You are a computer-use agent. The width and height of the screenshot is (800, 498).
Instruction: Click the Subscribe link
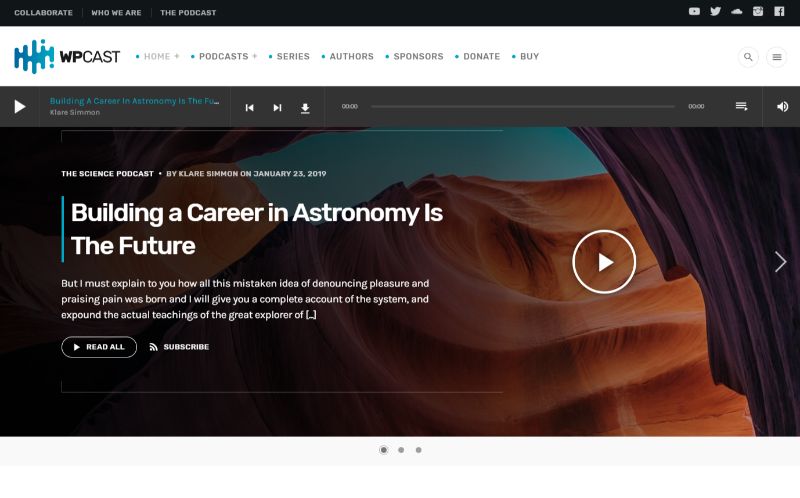click(186, 347)
